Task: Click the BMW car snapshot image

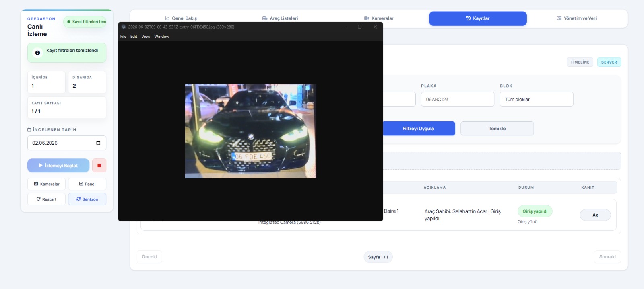Action: 250,131
